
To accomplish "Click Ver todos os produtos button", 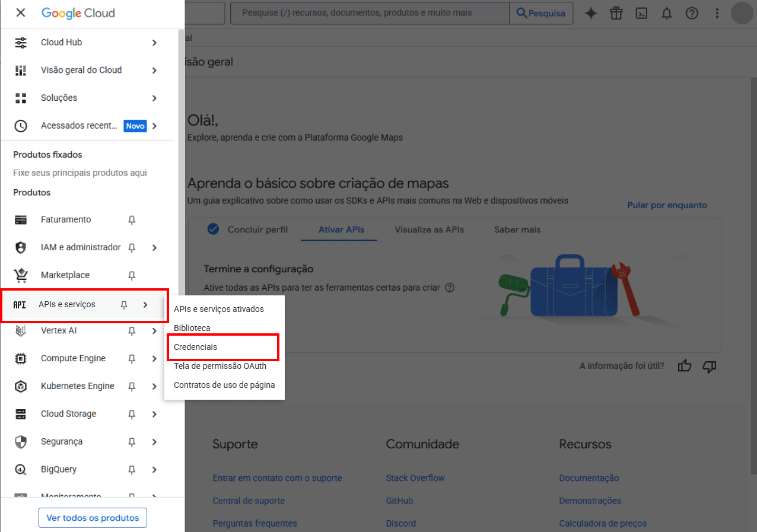I will point(93,518).
